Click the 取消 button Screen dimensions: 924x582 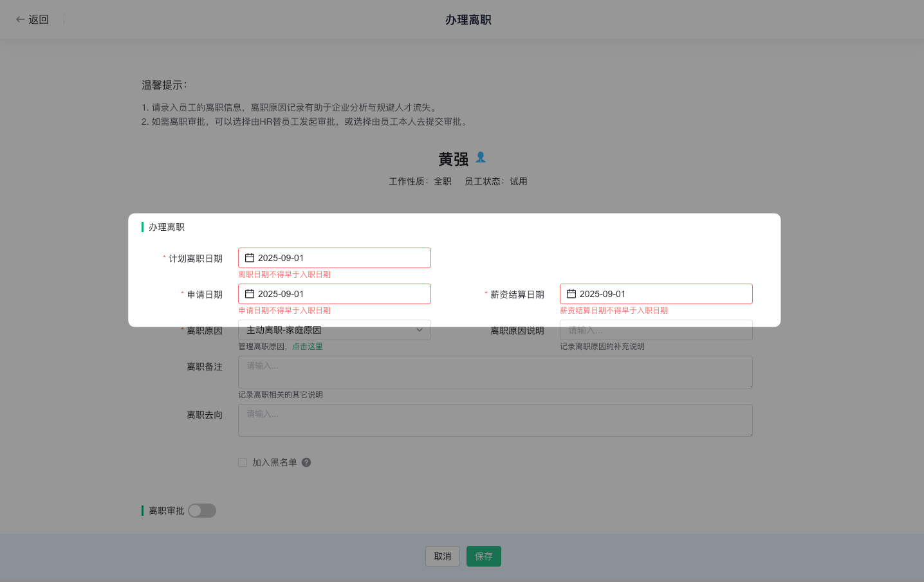click(x=443, y=556)
